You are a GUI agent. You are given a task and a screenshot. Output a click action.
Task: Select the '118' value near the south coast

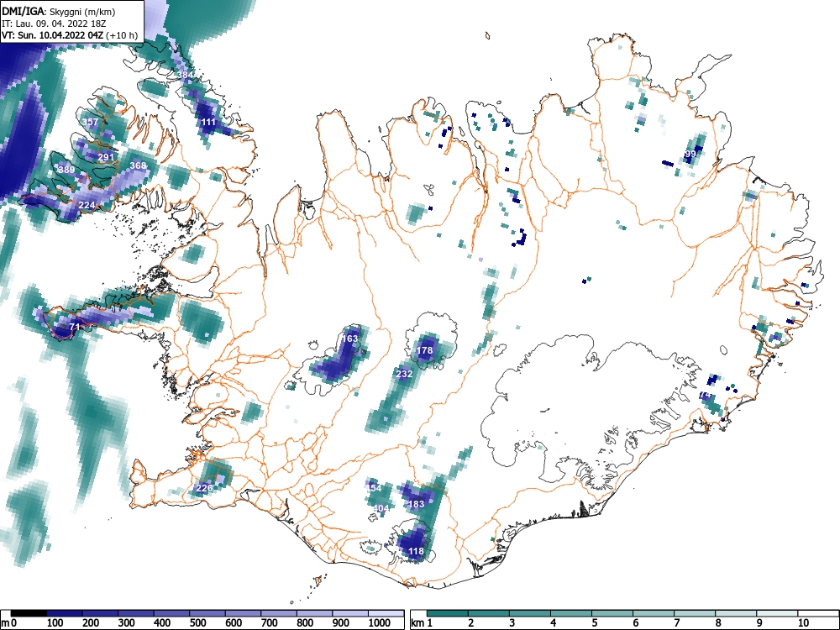pos(417,551)
